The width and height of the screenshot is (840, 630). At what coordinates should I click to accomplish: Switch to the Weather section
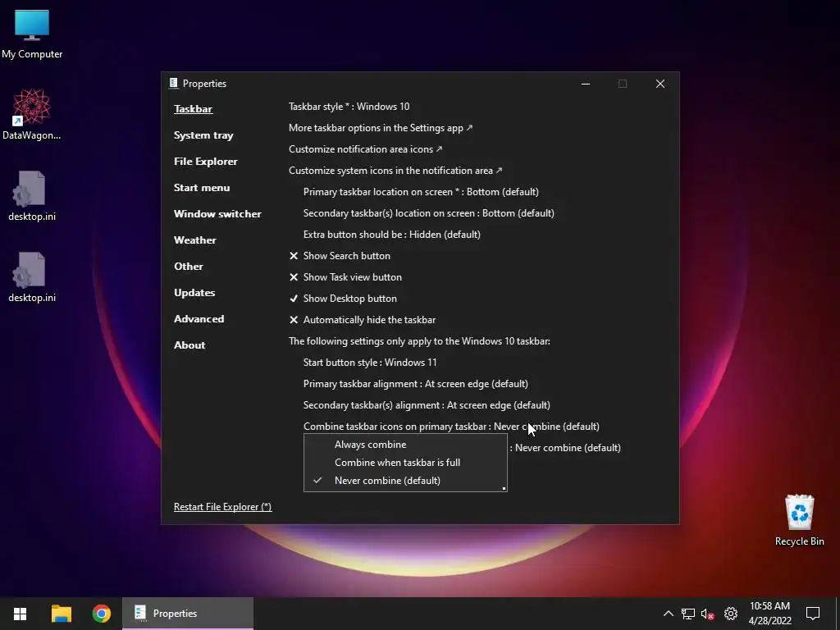click(x=195, y=240)
